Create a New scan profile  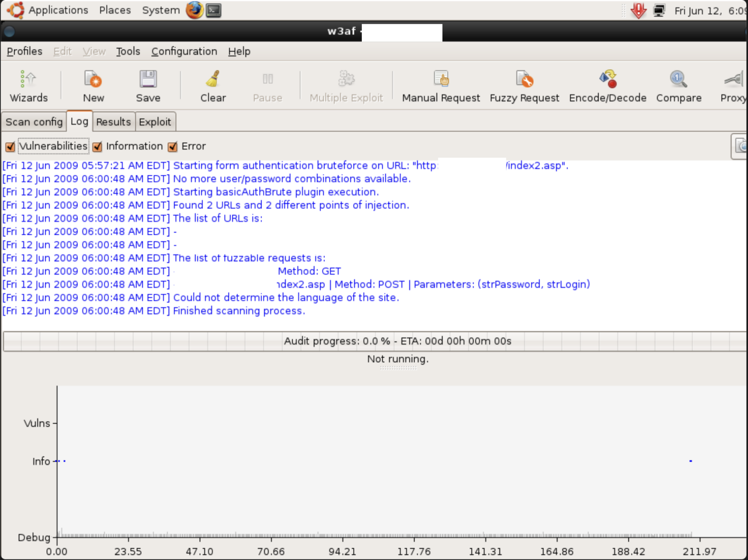(x=93, y=85)
